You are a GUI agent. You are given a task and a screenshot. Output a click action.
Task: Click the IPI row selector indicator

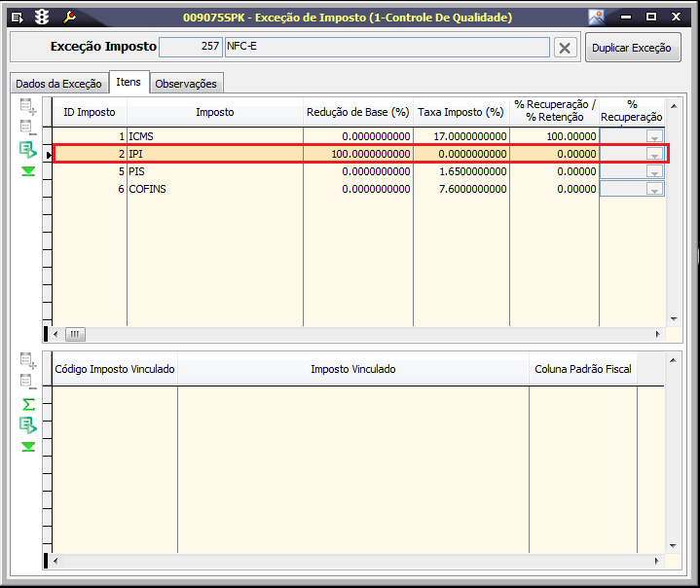[x=48, y=155]
